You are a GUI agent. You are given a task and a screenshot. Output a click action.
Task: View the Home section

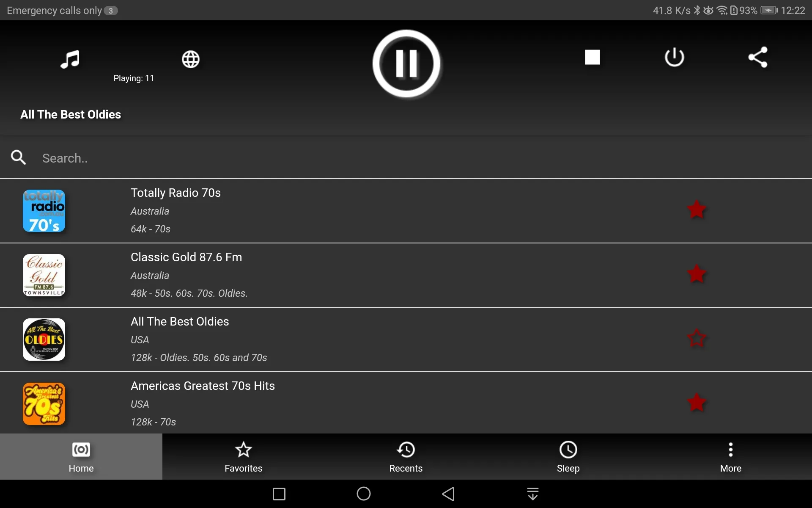coord(81,456)
